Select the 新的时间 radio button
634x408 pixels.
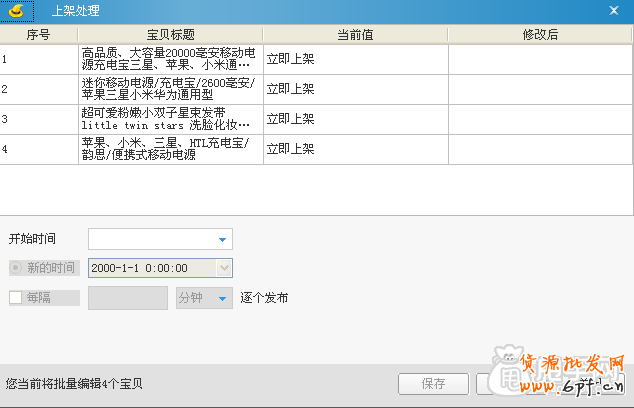(x=16, y=268)
